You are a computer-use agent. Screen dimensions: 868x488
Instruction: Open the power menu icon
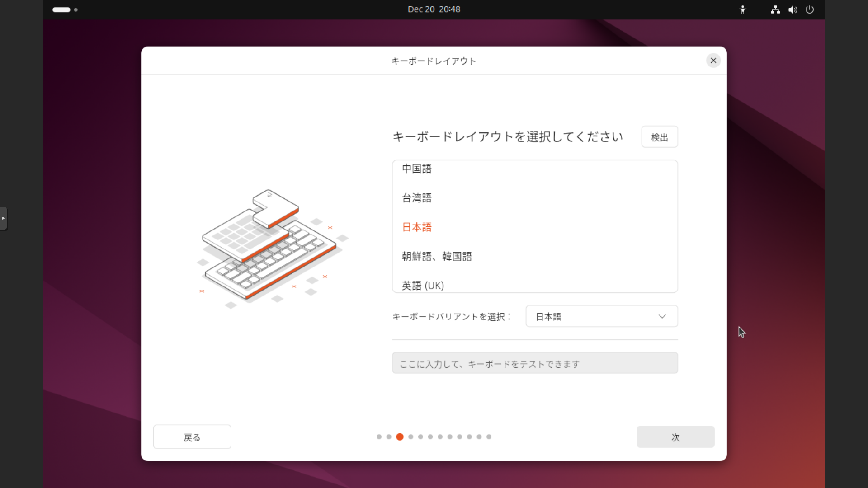click(x=810, y=9)
